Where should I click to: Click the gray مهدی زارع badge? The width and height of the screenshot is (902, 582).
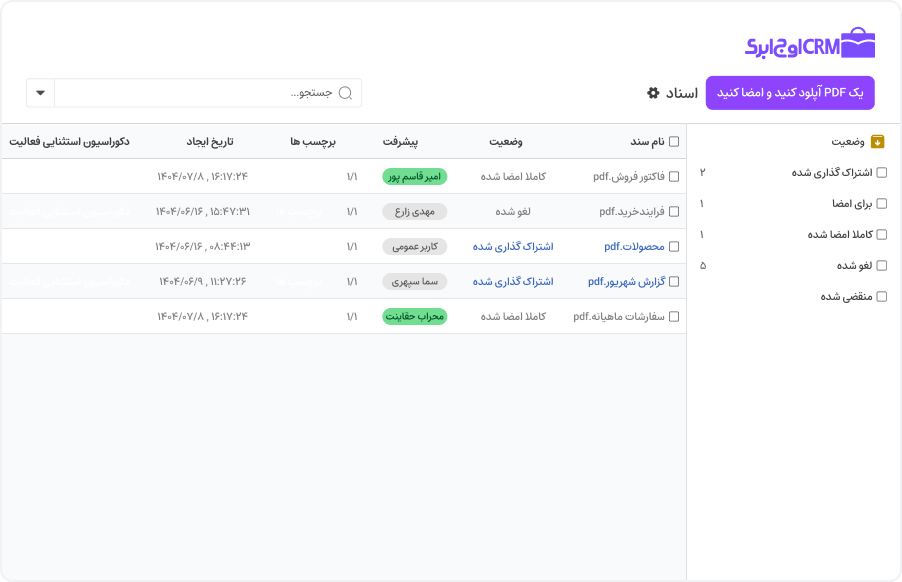414,211
